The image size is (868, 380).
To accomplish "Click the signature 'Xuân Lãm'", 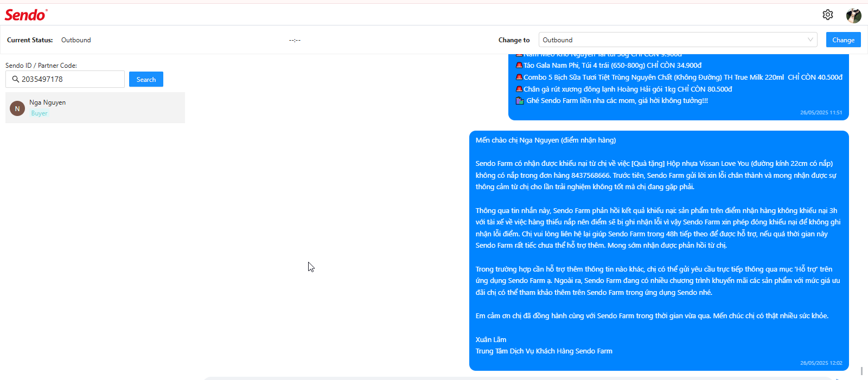I will [x=491, y=339].
